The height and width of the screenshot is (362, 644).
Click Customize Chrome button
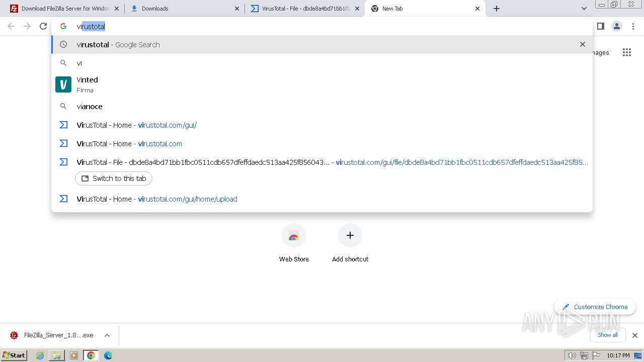tap(595, 307)
